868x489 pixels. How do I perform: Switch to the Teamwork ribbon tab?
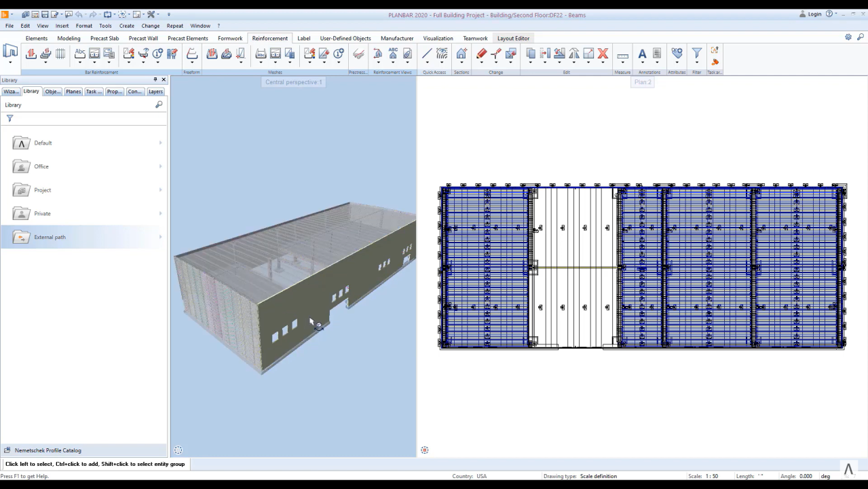tap(475, 38)
